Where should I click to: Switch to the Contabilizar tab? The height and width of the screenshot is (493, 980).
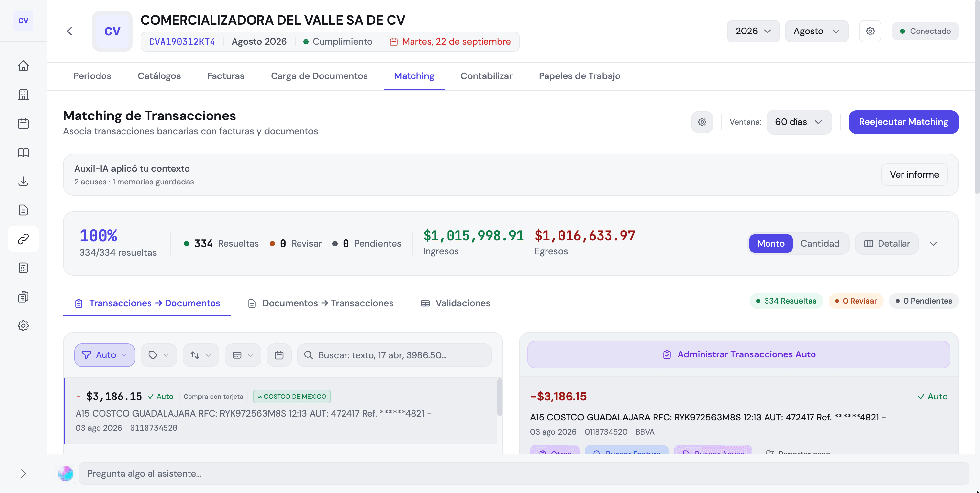[486, 76]
